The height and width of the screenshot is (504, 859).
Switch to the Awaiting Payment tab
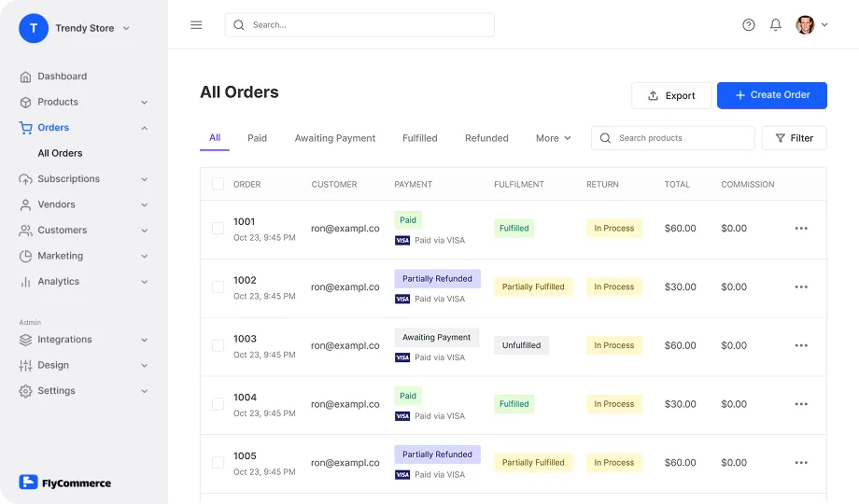(x=334, y=138)
